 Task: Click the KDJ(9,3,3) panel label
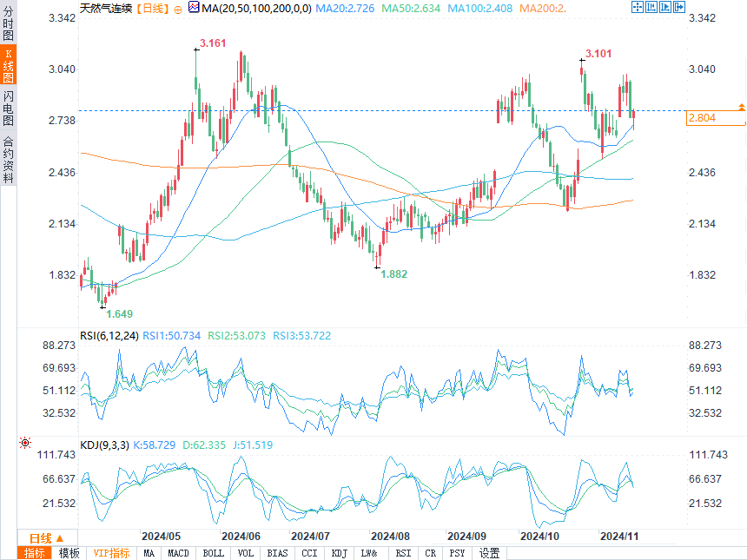tap(104, 445)
